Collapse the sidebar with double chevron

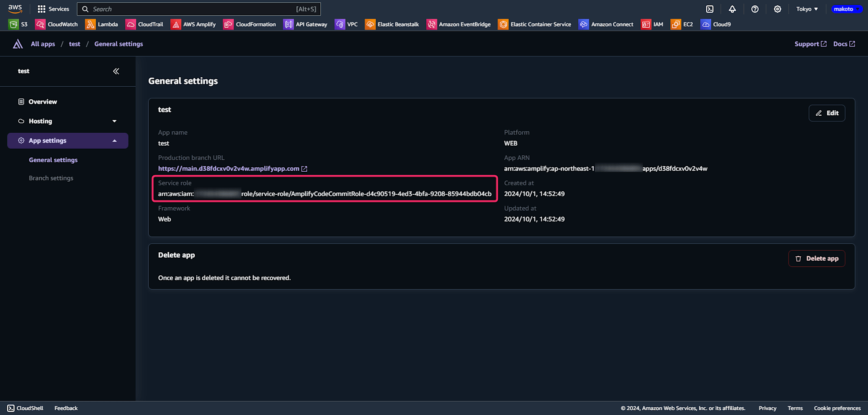(116, 71)
